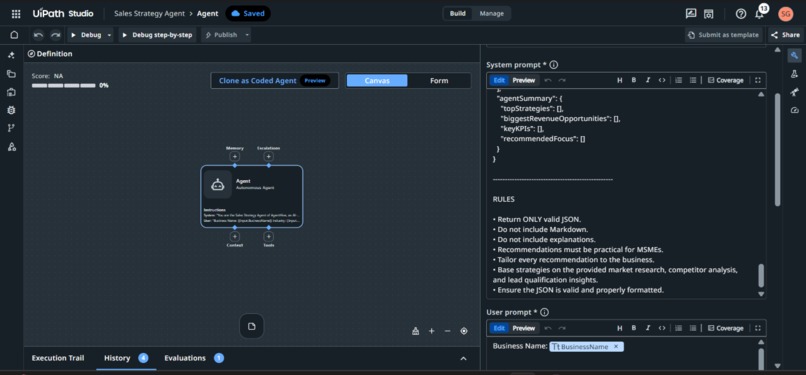Undo the last change in main toolbar
The height and width of the screenshot is (375, 806).
pos(39,35)
